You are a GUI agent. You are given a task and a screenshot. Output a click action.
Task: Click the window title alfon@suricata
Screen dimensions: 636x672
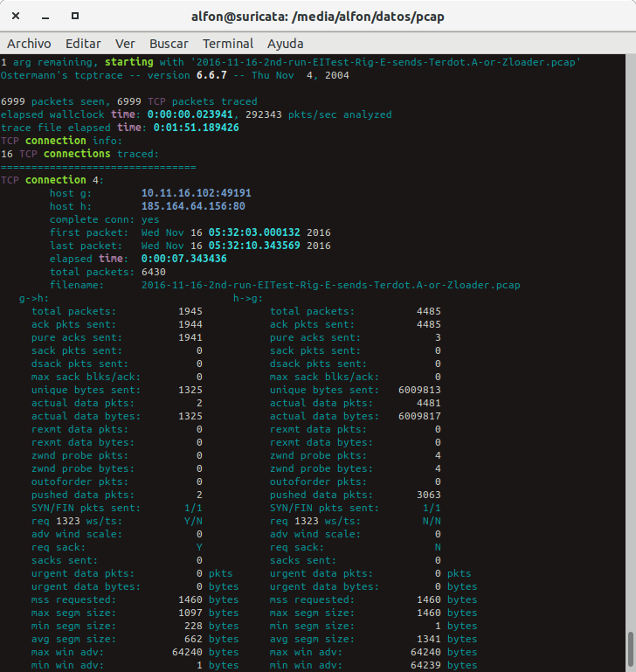tap(318, 17)
